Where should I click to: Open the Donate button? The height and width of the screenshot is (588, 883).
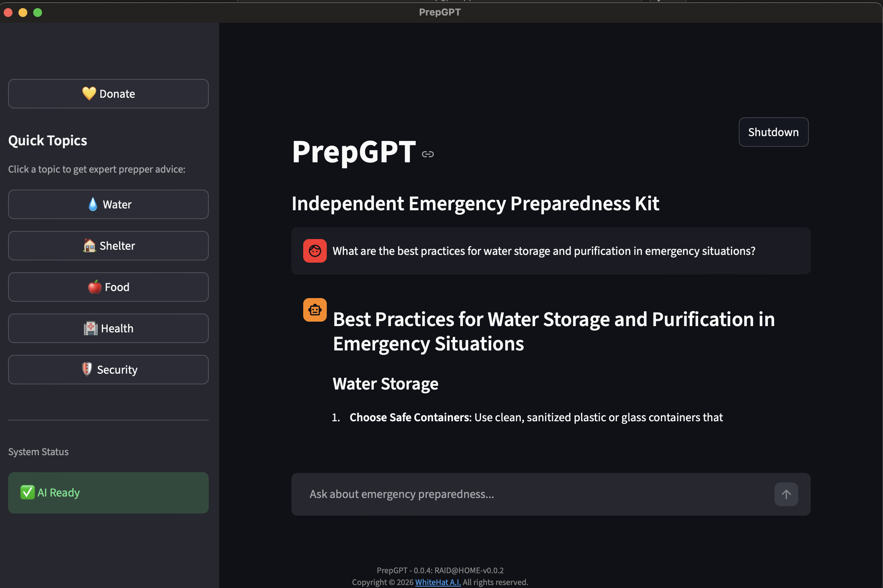[108, 94]
